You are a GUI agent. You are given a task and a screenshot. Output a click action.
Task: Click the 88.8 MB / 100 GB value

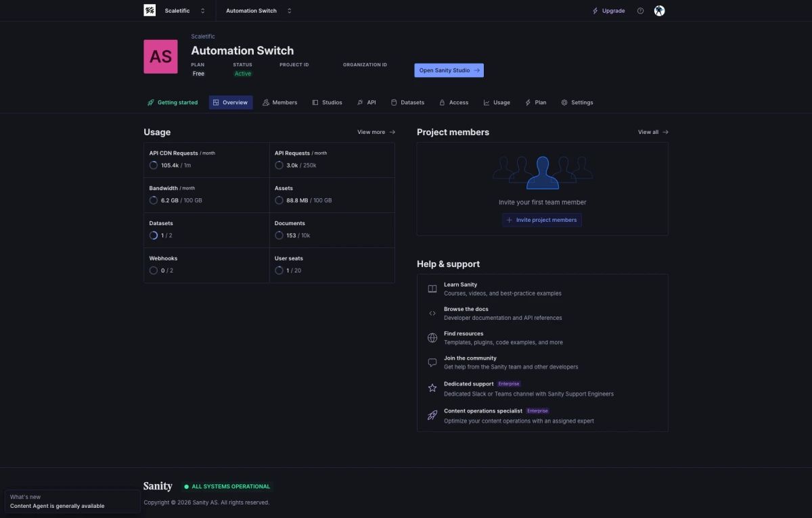point(309,200)
